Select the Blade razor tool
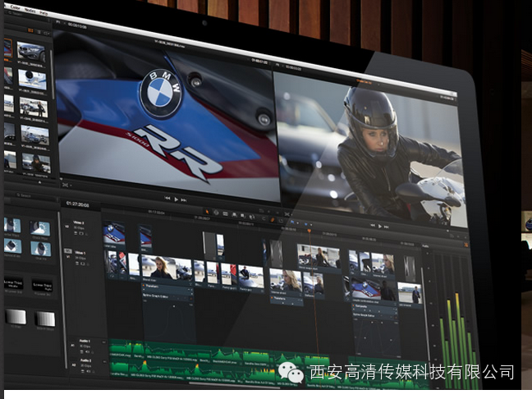 point(225,213)
